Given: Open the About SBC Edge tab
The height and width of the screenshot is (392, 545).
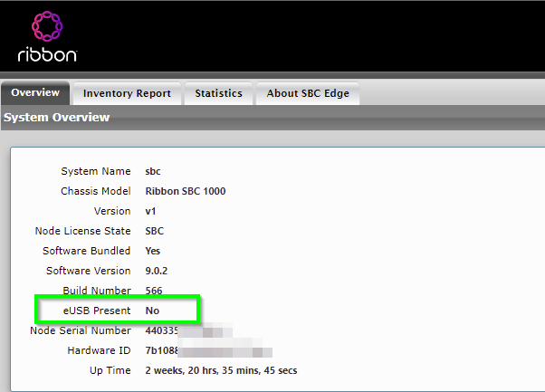Looking at the screenshot, I should click(x=308, y=93).
